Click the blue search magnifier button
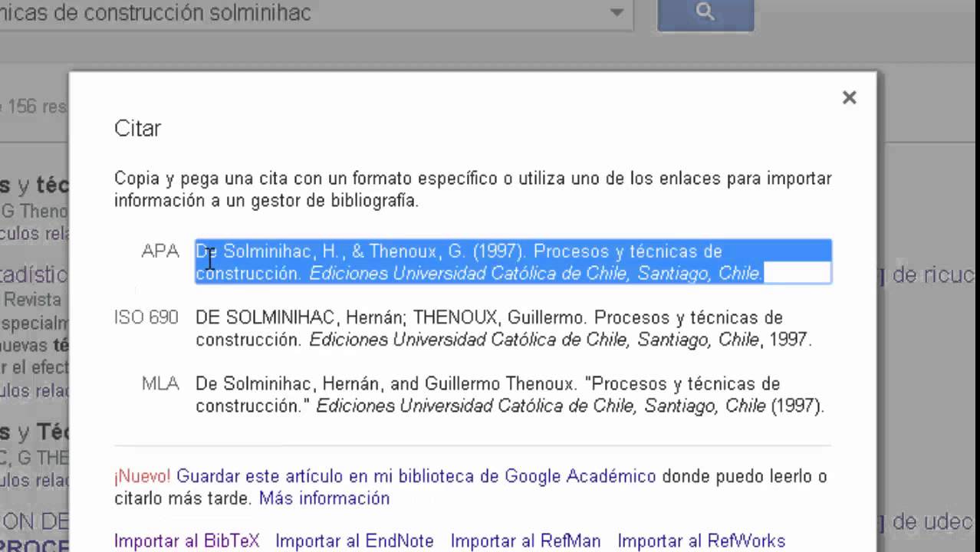The width and height of the screenshot is (980, 552). pyautogui.click(x=705, y=14)
